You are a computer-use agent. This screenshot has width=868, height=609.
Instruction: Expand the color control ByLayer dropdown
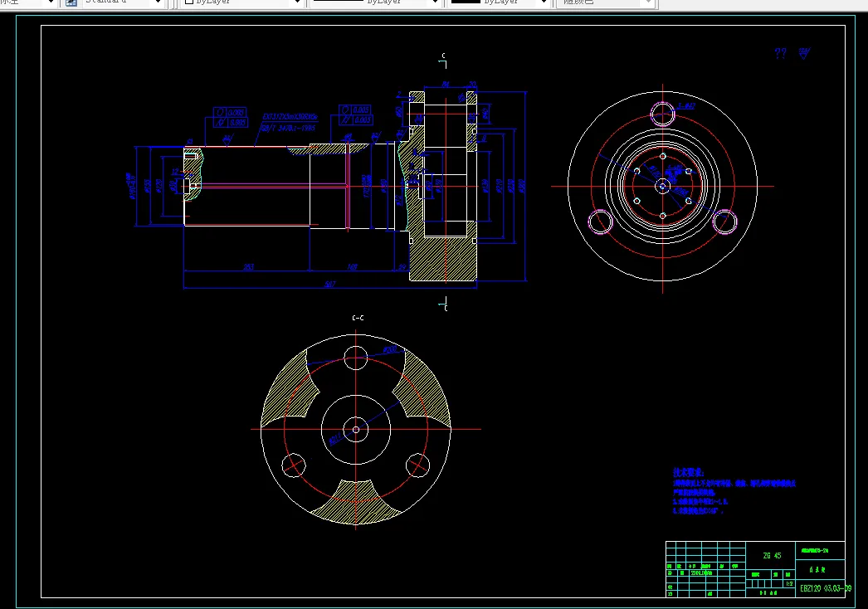[295, 2]
